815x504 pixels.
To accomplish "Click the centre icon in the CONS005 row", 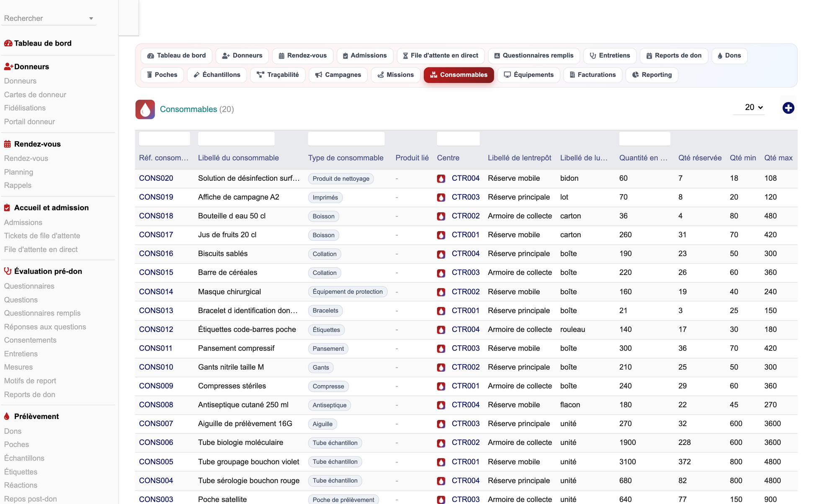I will coord(441,462).
